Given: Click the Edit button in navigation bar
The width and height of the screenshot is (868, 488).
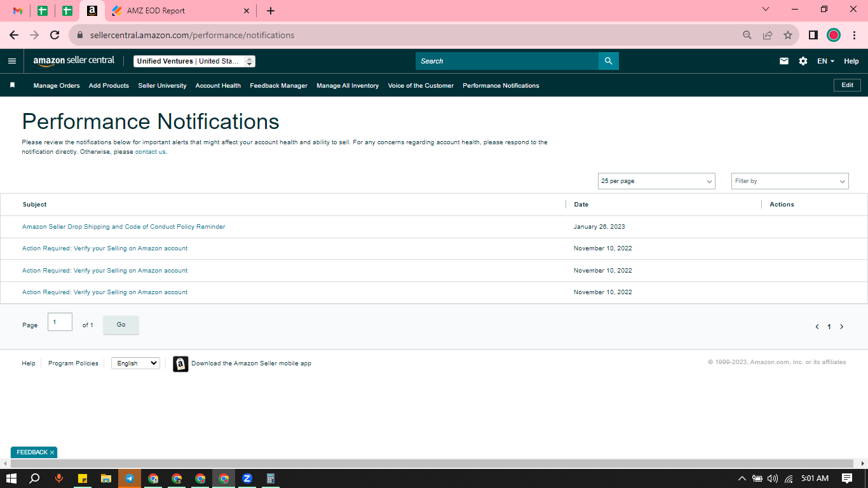Looking at the screenshot, I should tap(847, 85).
